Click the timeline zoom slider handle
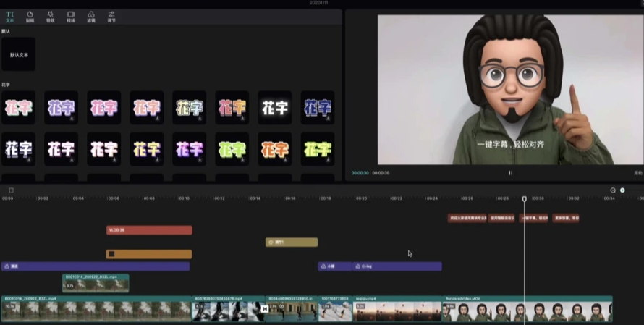The image size is (644, 325). 622,190
